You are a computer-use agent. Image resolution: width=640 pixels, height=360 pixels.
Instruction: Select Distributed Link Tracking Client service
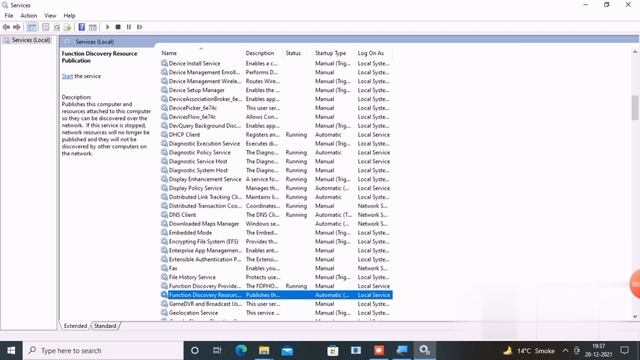(276, 197)
